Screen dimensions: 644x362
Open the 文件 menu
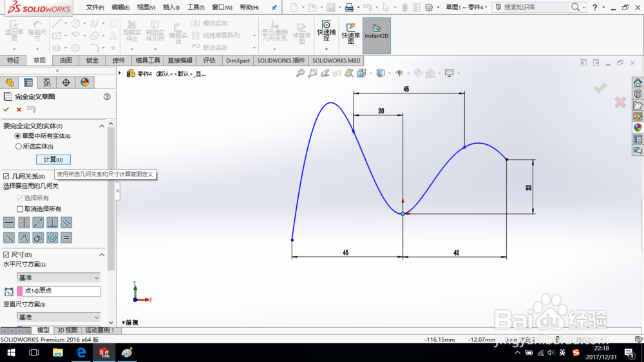click(x=95, y=7)
